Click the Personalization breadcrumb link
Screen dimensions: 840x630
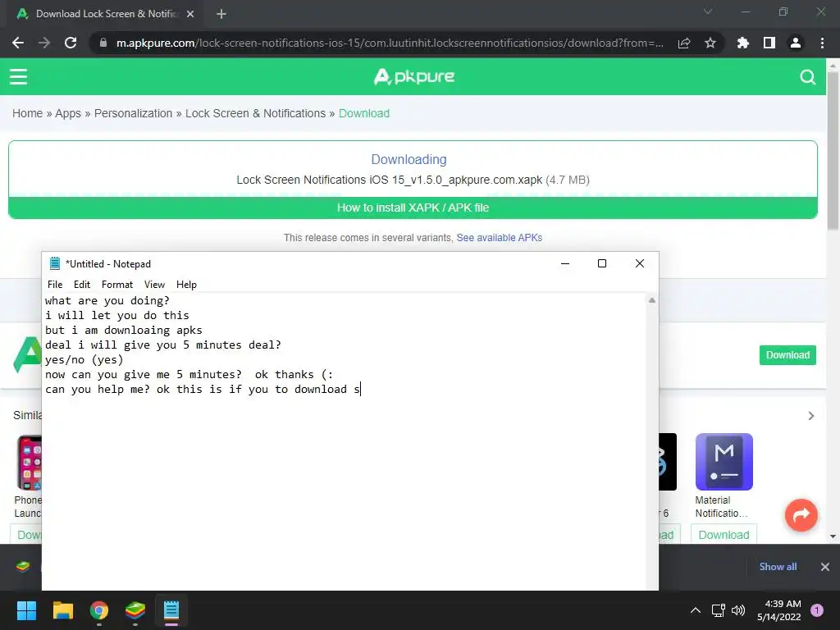click(x=134, y=113)
